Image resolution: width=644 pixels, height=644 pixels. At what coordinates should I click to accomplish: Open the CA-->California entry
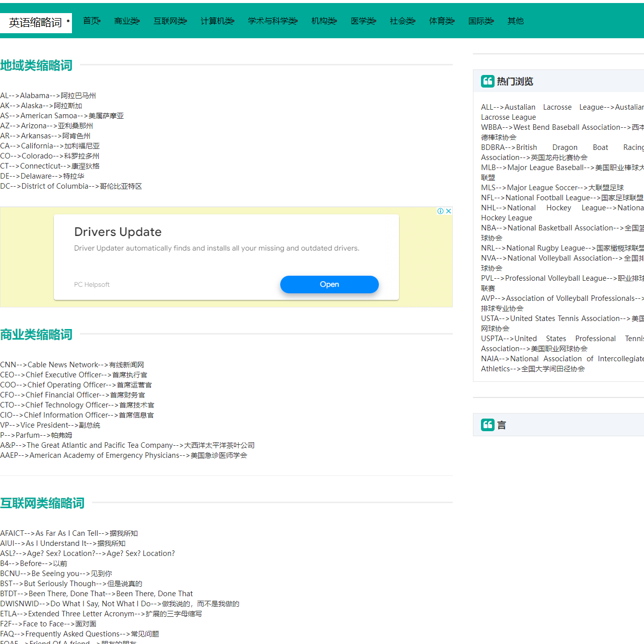pos(50,146)
